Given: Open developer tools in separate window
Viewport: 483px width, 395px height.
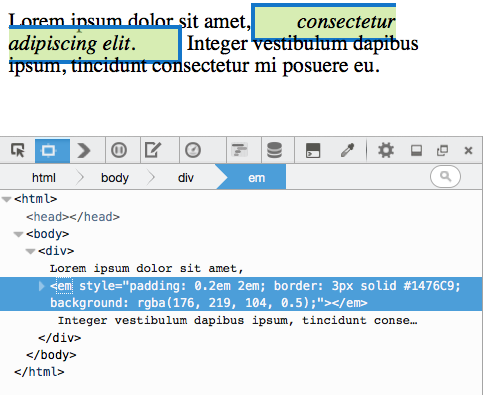Looking at the screenshot, I should pos(442,151).
